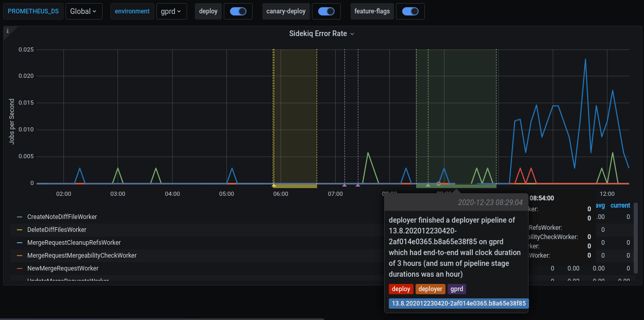Click the gprd tag badge in the tooltip
The width and height of the screenshot is (644, 320).
(x=457, y=289)
